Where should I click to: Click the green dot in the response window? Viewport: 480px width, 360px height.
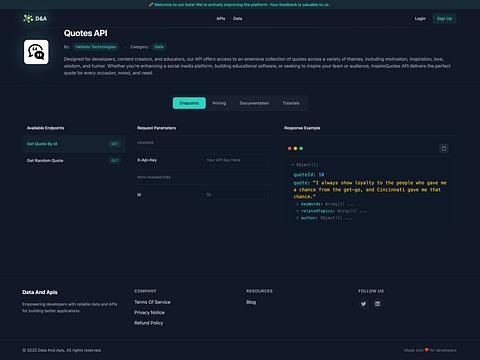(301, 148)
